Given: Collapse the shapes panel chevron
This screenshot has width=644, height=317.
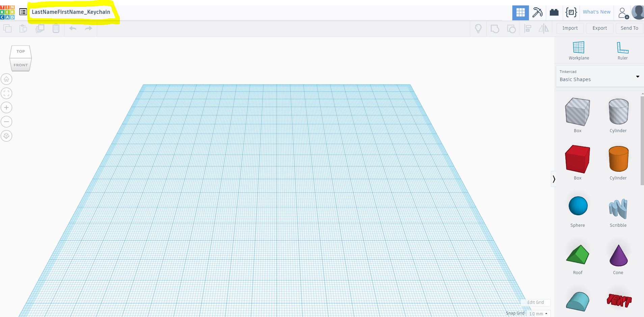Looking at the screenshot, I should 554,179.
